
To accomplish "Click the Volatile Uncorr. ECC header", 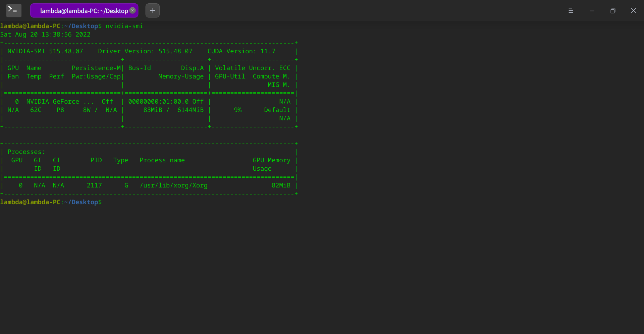I will click(x=253, y=68).
